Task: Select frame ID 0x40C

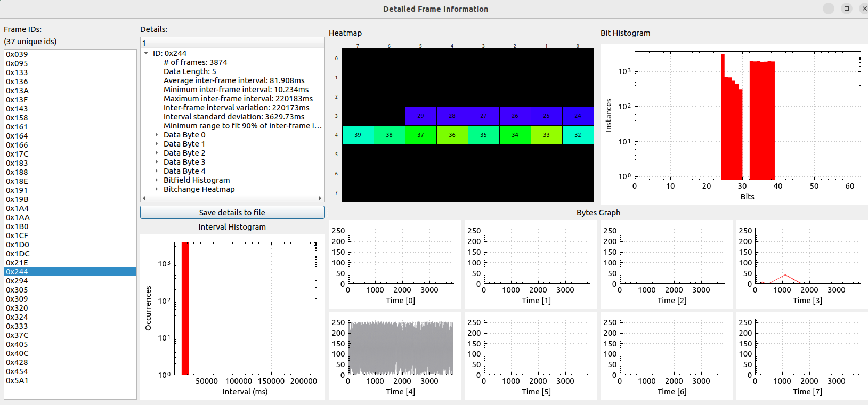Action: [70, 353]
